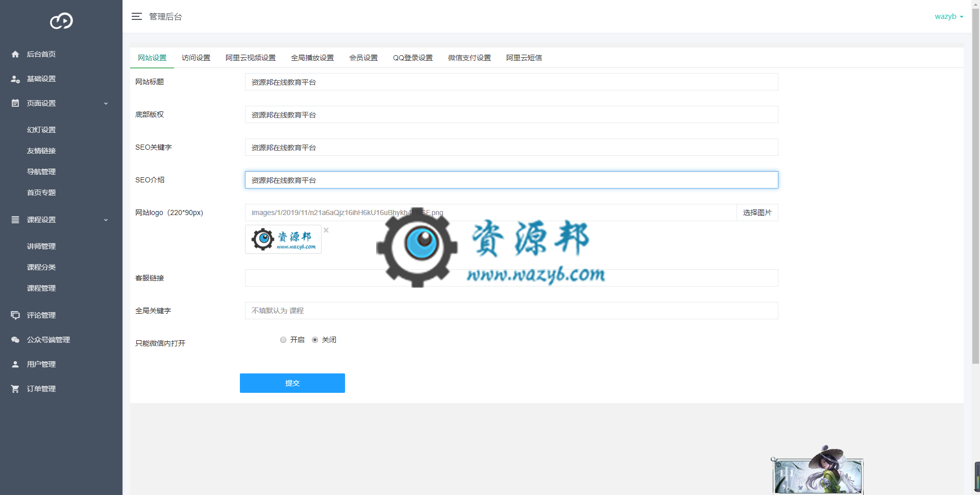Viewport: 980px width, 495px height.
Task: Focus the 网站标题 input field
Action: coord(511,82)
